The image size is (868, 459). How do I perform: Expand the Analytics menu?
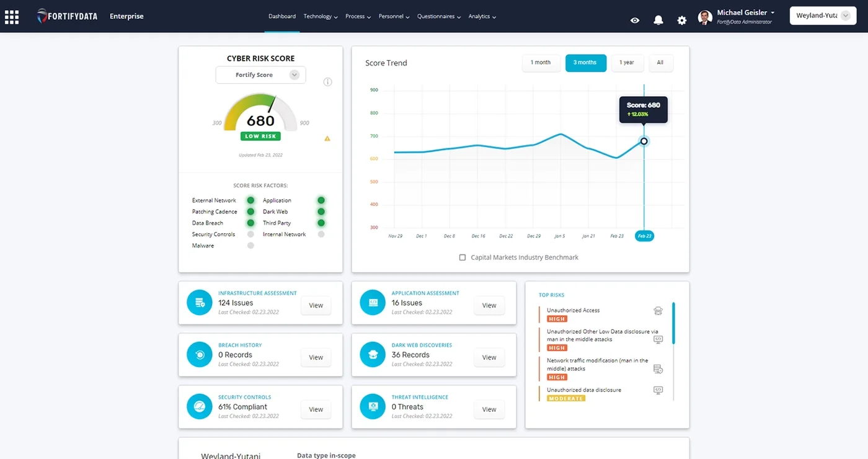tap(482, 17)
